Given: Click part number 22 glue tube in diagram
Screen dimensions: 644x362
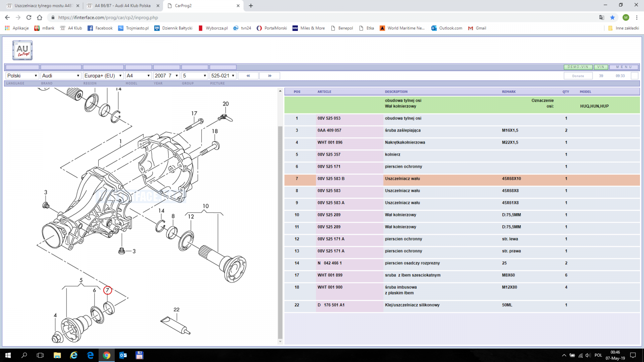Looking at the screenshot, I should [176, 325].
